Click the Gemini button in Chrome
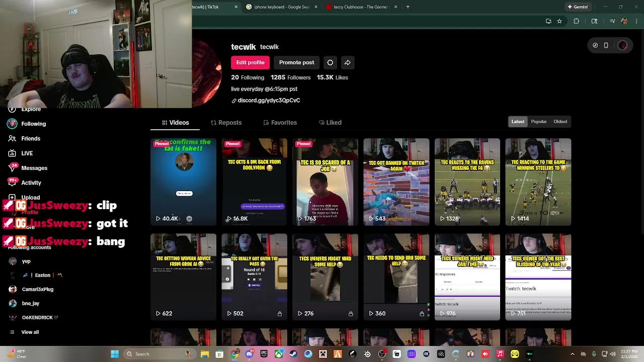Viewport: 644px width, 362px height. coord(578,7)
